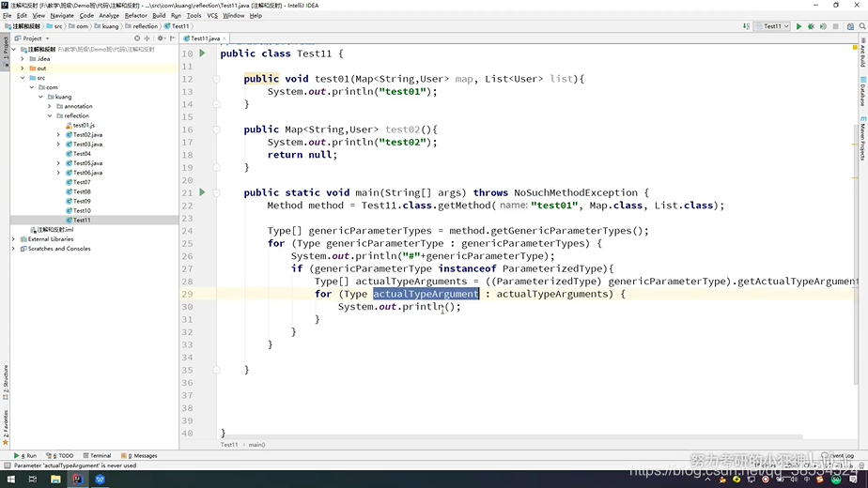Viewport: 868px width, 488px height.
Task: Collapse the src folder
Action: coord(23,78)
